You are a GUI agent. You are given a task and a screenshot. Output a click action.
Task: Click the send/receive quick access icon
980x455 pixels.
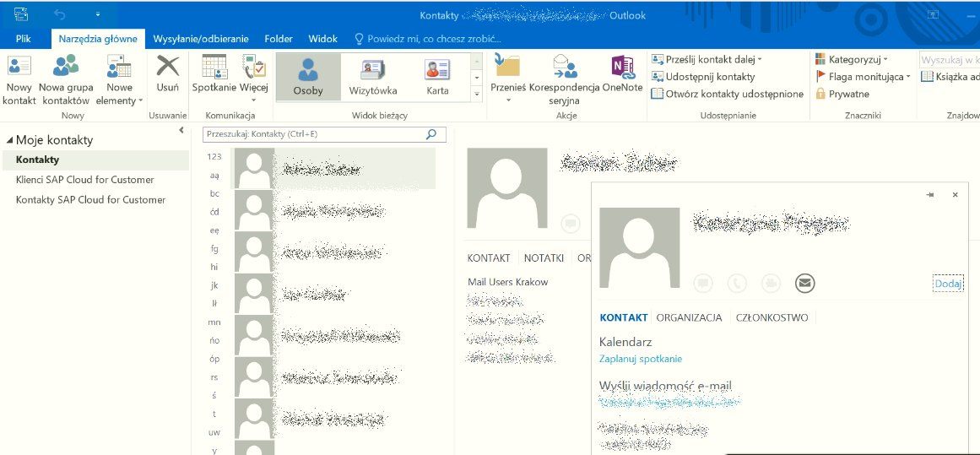pyautogui.click(x=20, y=14)
